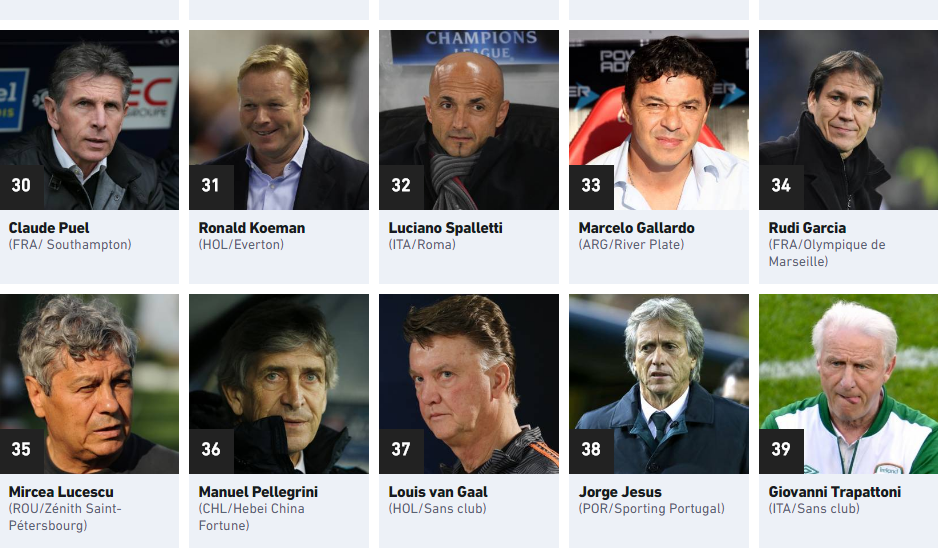Click the Luciano Spalletti name text
This screenshot has height=557, width=938.
click(x=445, y=228)
